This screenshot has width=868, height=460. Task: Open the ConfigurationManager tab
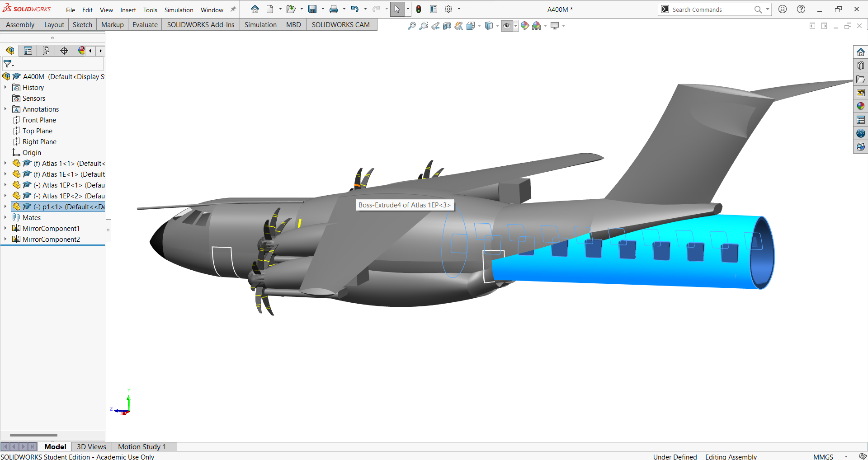46,51
